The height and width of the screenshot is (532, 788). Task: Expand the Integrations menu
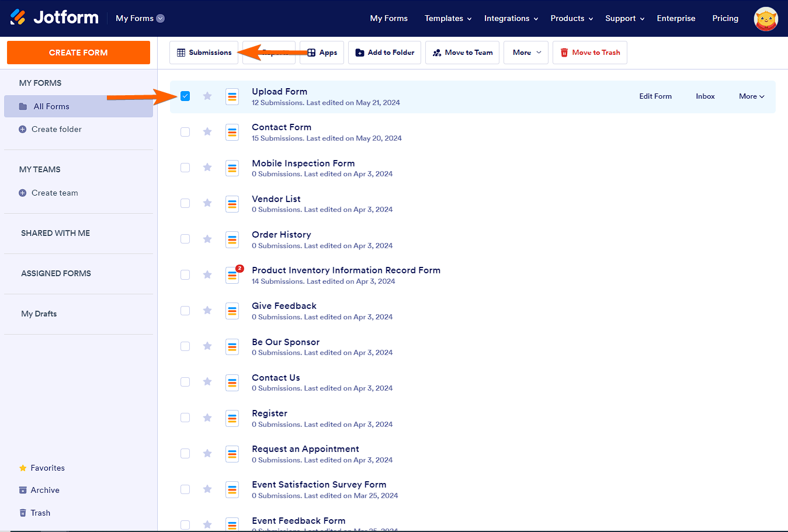click(511, 18)
